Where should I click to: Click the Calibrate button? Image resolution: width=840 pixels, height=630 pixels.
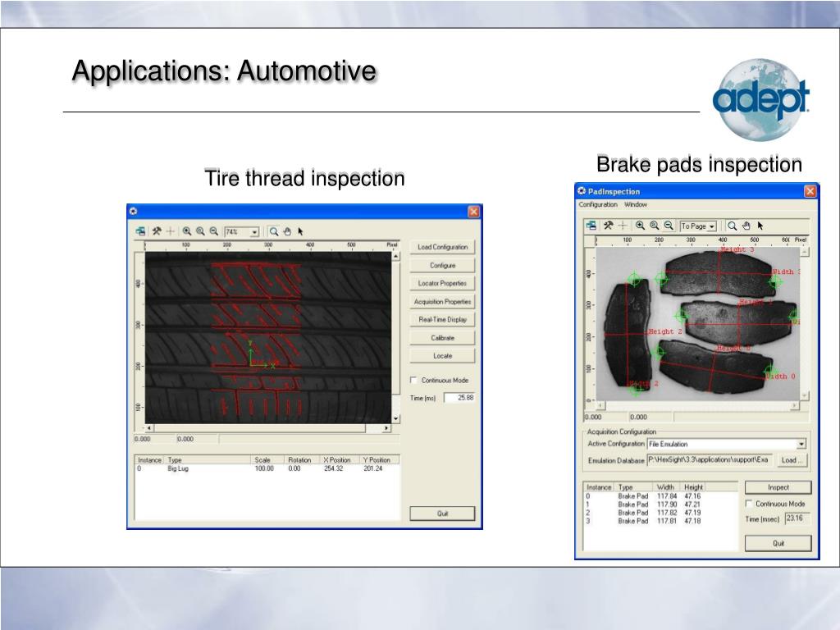click(x=442, y=337)
